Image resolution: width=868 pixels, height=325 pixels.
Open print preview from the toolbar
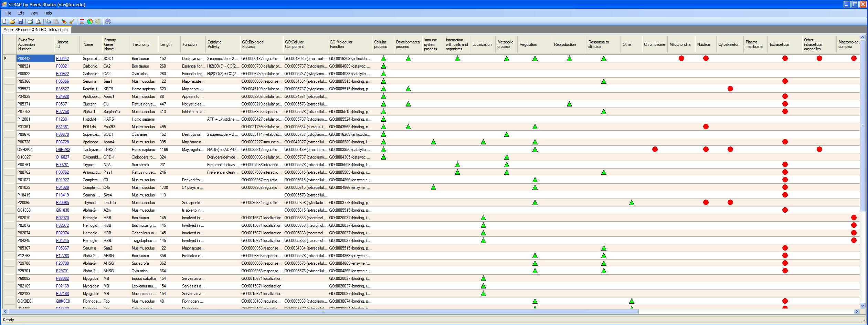39,21
